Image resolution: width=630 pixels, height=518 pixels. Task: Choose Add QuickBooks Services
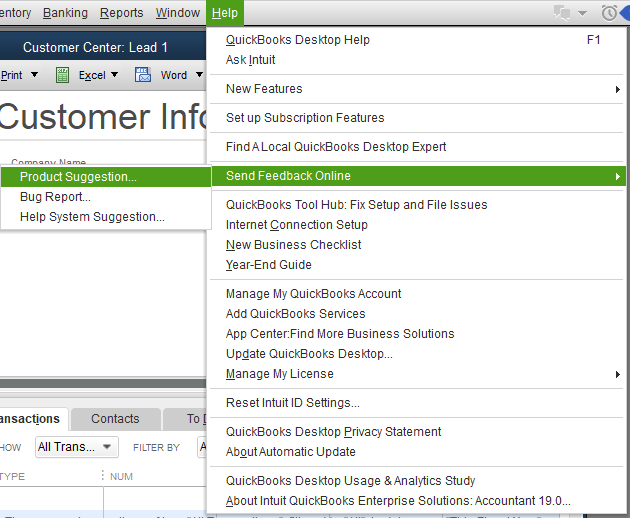click(x=416, y=314)
